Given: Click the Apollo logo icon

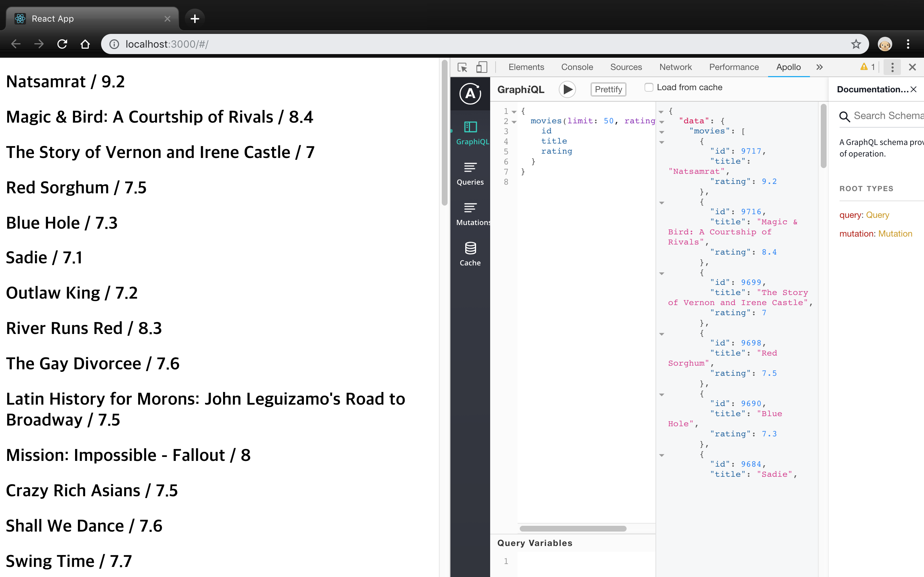Looking at the screenshot, I should pyautogui.click(x=470, y=93).
